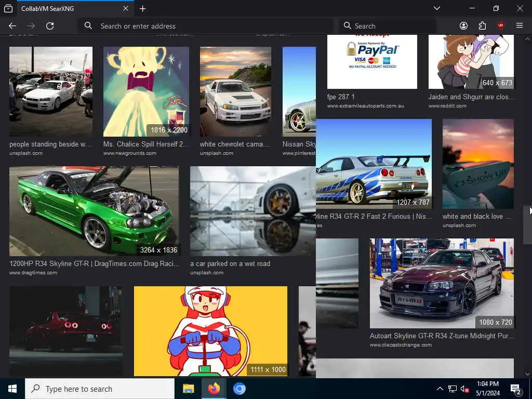Open the PayPal secure payments thumbnail
Image resolution: width=532 pixels, height=399 pixels.
[372, 62]
